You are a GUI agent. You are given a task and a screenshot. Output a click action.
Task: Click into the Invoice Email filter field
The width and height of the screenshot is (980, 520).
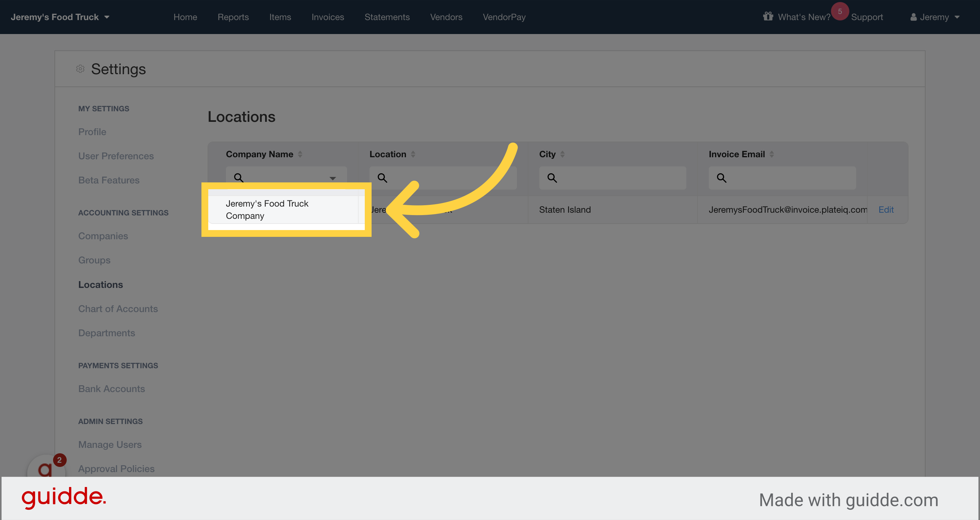point(782,178)
